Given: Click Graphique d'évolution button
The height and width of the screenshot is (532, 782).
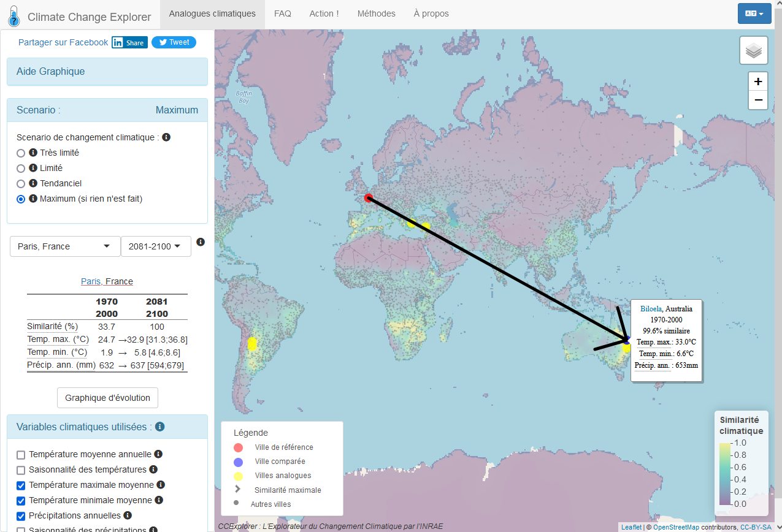Looking at the screenshot, I should [x=108, y=398].
